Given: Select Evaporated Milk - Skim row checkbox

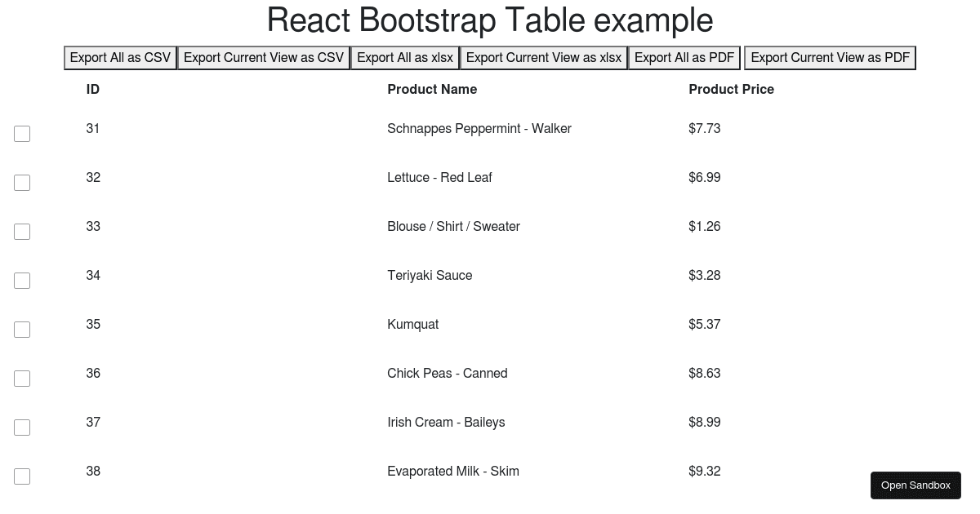Looking at the screenshot, I should pyautogui.click(x=22, y=476).
